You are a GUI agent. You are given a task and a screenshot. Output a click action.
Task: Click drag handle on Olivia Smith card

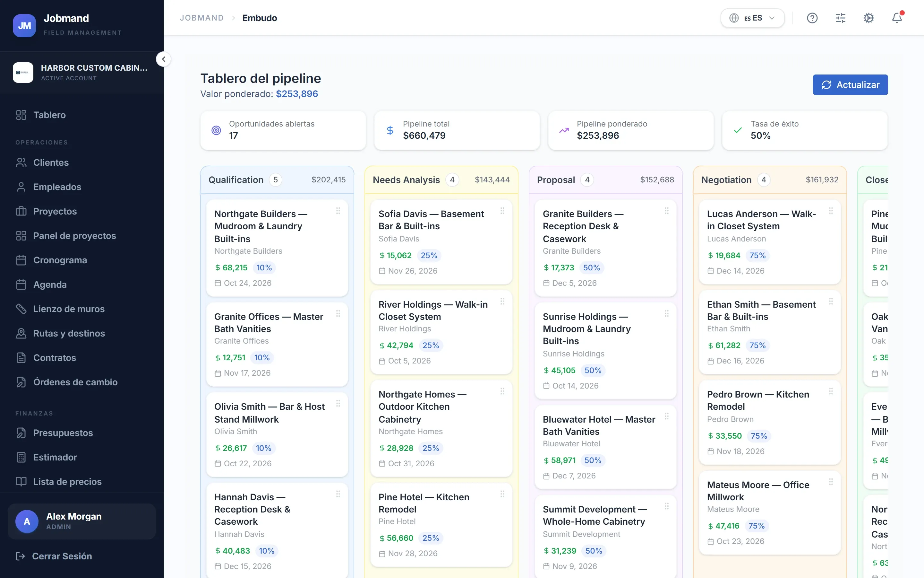click(x=338, y=403)
